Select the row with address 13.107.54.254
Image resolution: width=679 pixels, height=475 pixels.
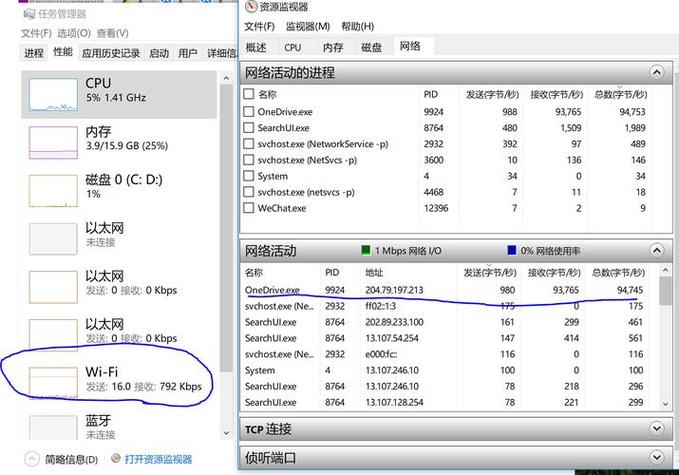[444, 338]
